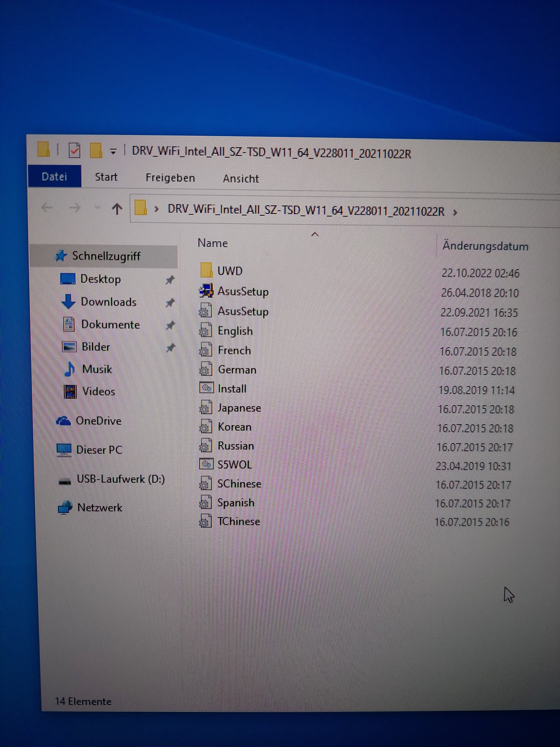Click the address bar path text
This screenshot has width=560, height=747.
[x=306, y=211]
